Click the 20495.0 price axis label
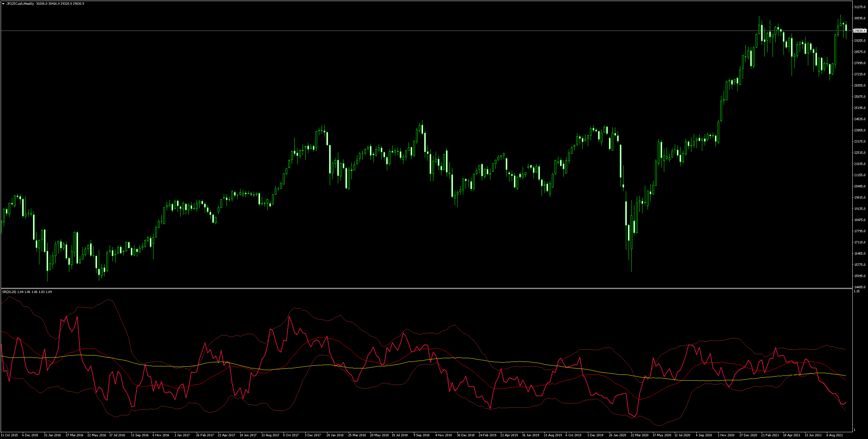This screenshot has height=439, width=868. [x=860, y=186]
